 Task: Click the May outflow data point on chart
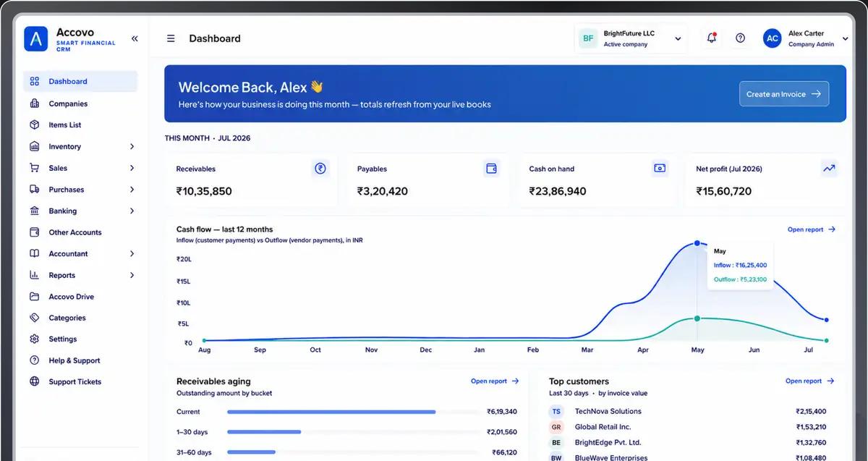(x=697, y=318)
